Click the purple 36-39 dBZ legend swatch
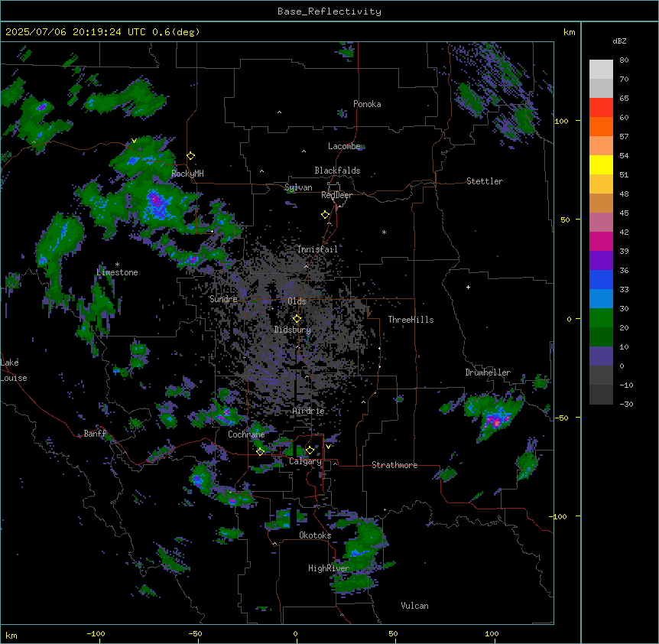This screenshot has height=644, width=659. coord(601,261)
